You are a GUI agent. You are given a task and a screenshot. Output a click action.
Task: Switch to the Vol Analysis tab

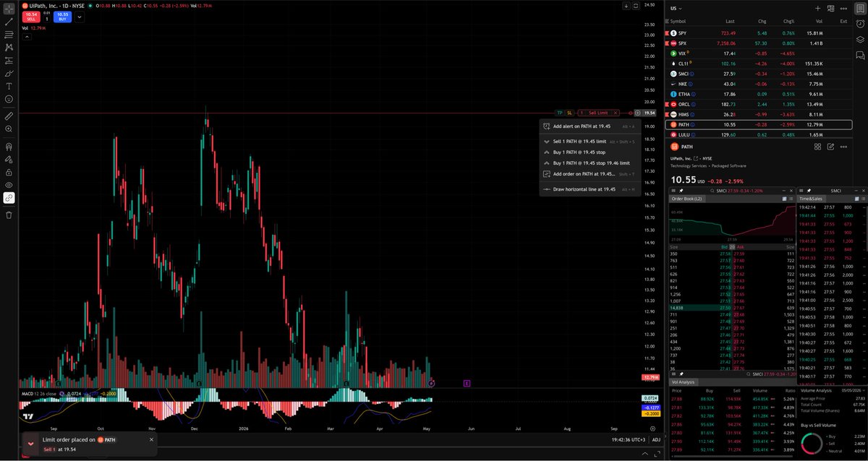click(x=684, y=382)
